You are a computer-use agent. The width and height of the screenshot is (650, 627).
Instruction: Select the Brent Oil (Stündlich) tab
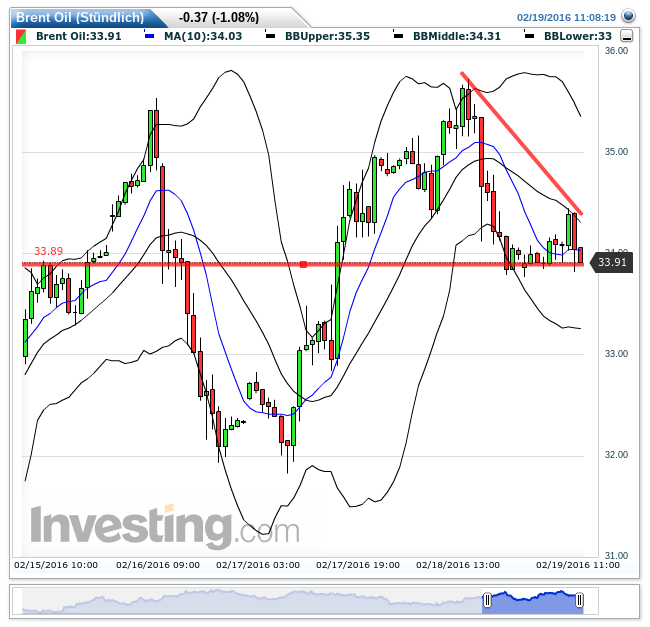tap(80, 17)
